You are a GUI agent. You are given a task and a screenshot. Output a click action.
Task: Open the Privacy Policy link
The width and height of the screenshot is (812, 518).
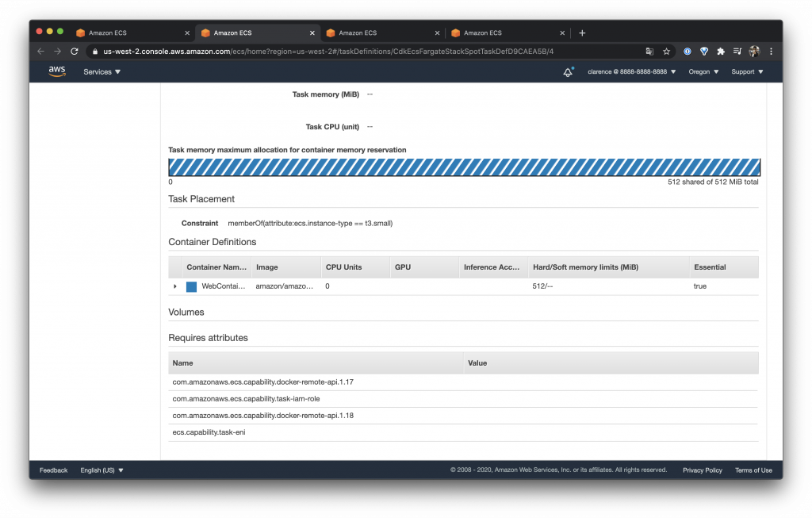(703, 470)
